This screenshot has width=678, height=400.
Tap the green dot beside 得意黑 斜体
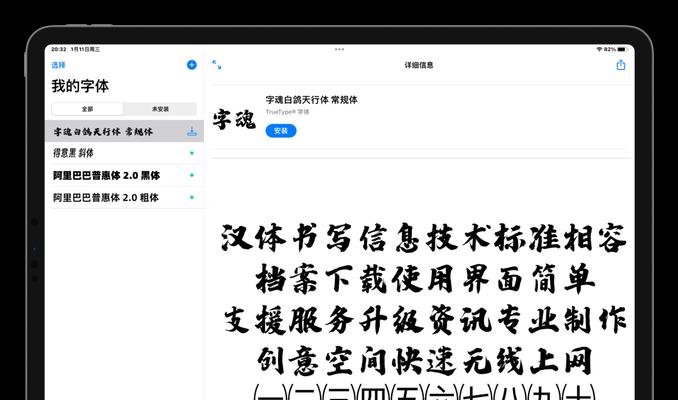click(x=192, y=153)
